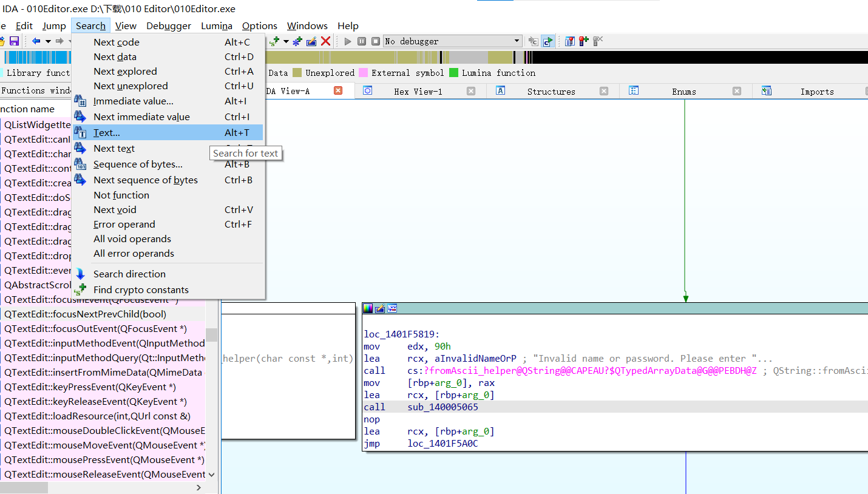Select Text... search menu entry
Screen dimensions: 868x494
[168, 132]
